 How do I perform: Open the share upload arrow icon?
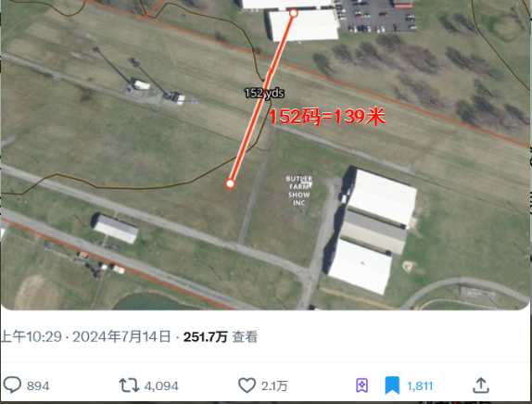pyautogui.click(x=481, y=385)
